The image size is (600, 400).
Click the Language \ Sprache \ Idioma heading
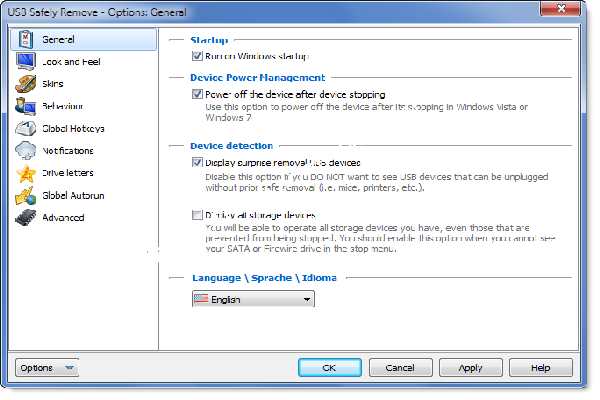[x=264, y=278]
